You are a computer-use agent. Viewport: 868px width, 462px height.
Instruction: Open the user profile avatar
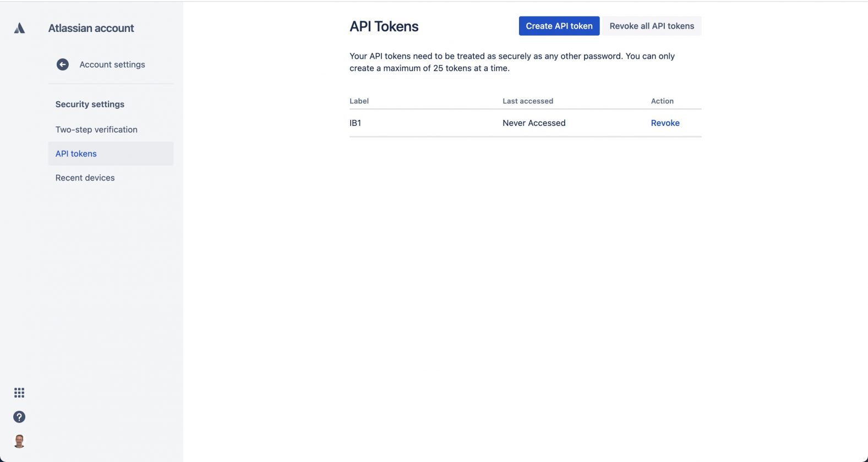point(19,441)
